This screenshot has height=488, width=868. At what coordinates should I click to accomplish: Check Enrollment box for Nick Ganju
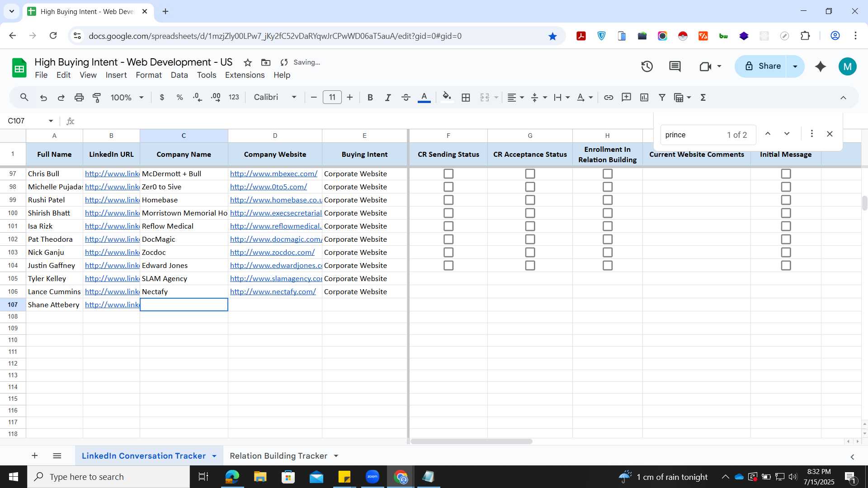(x=608, y=253)
